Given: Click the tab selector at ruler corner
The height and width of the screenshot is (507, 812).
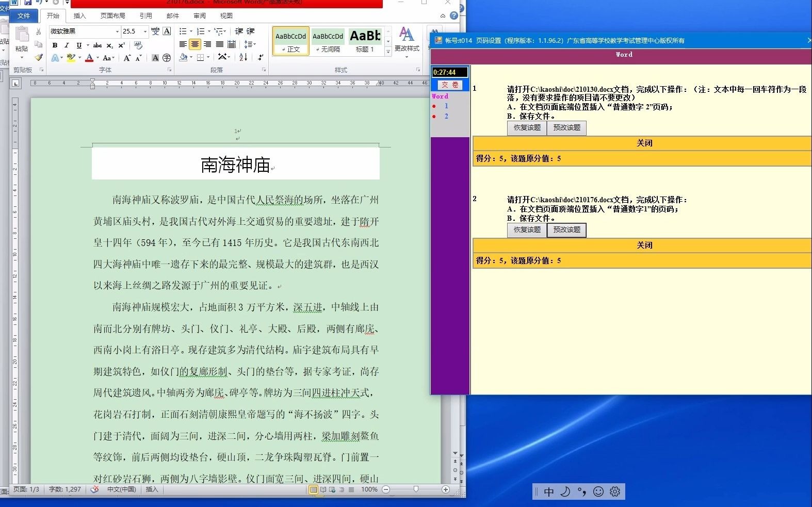Looking at the screenshot, I should click(15, 83).
